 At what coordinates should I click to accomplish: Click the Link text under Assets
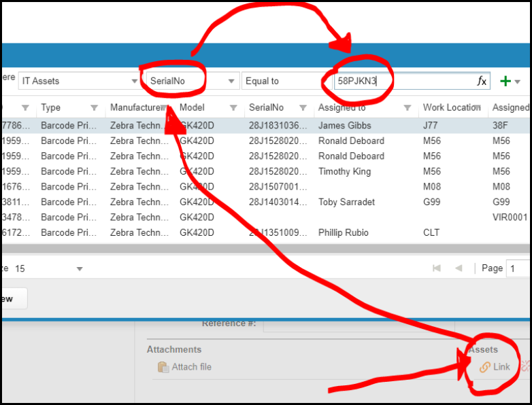coord(501,367)
